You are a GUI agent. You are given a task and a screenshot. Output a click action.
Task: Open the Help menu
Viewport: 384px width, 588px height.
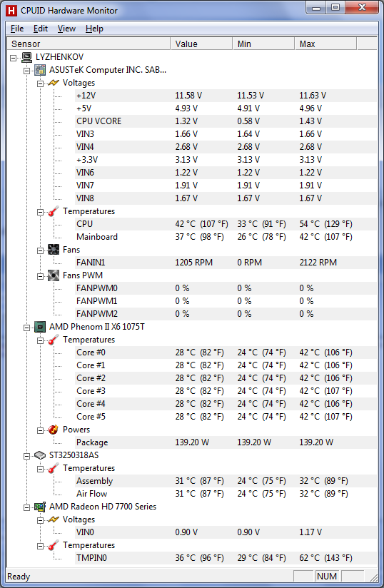coord(94,29)
